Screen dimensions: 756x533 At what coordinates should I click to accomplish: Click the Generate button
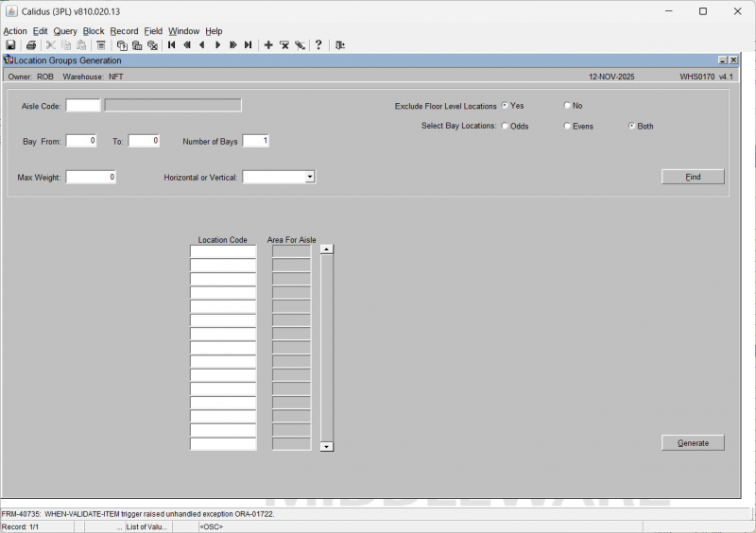[x=693, y=443]
